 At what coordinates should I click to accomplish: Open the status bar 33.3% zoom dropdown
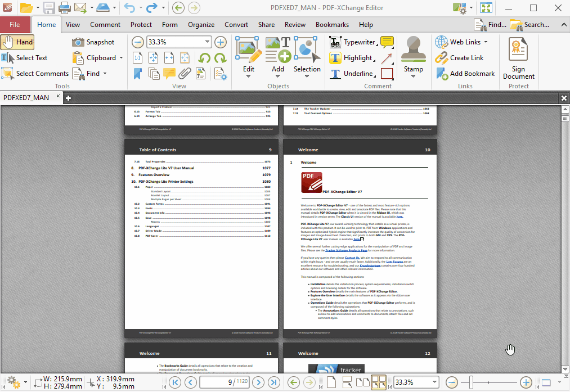pos(434,382)
